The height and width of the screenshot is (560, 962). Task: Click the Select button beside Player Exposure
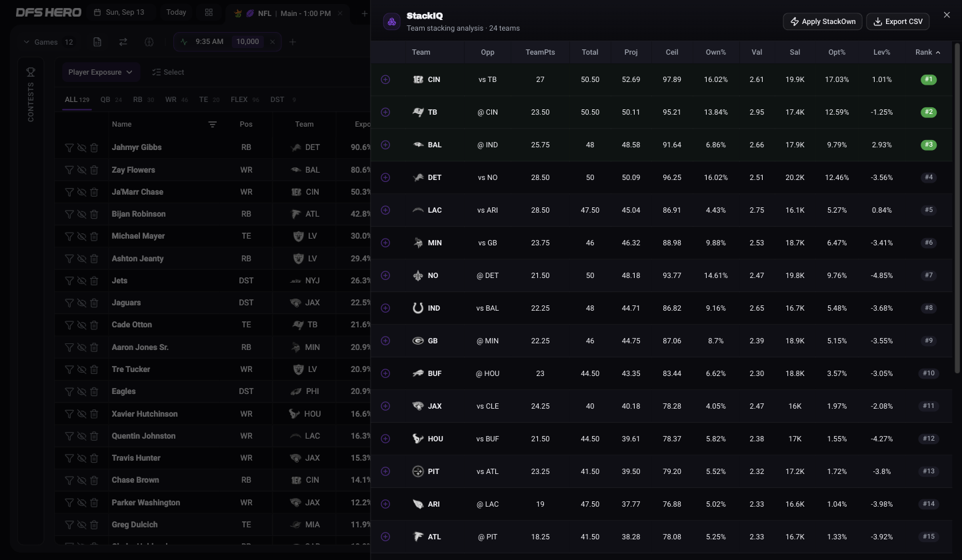pos(168,72)
